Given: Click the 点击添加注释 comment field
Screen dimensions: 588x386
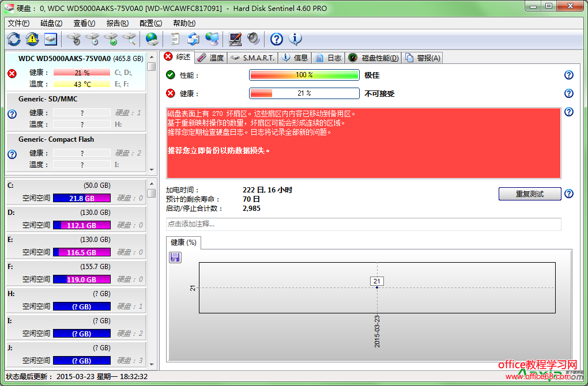Looking at the screenshot, I should 363,224.
